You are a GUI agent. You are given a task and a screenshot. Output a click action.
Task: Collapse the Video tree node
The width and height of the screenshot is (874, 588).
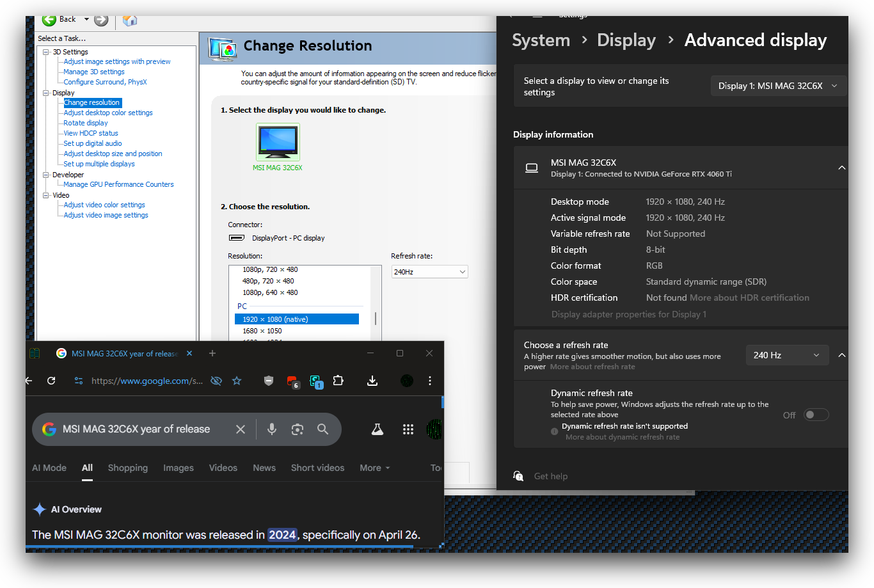click(46, 195)
